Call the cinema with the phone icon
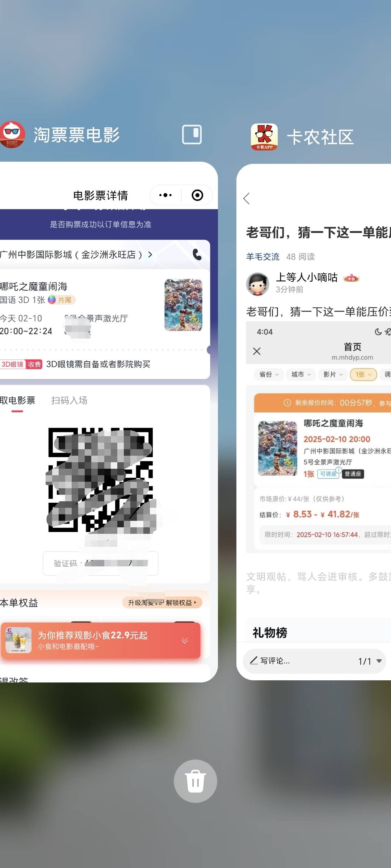 coord(197,255)
